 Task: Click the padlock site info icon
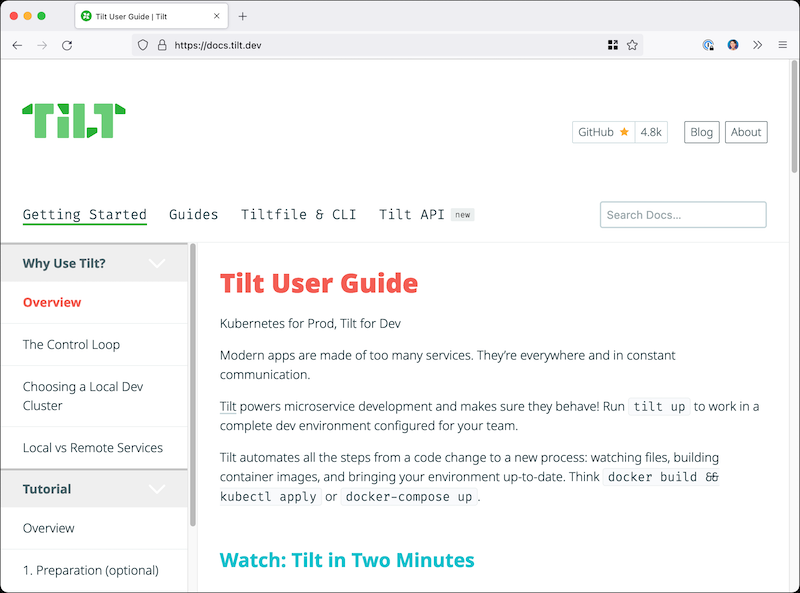tap(162, 45)
